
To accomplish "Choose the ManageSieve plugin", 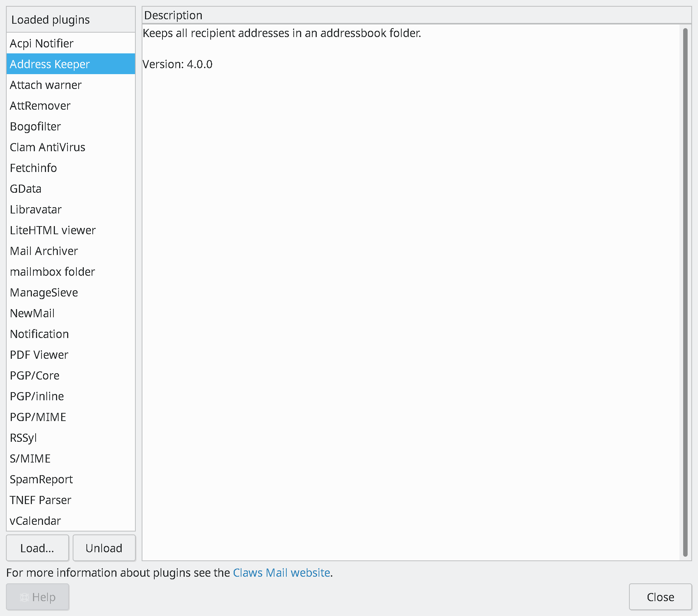I will click(44, 292).
